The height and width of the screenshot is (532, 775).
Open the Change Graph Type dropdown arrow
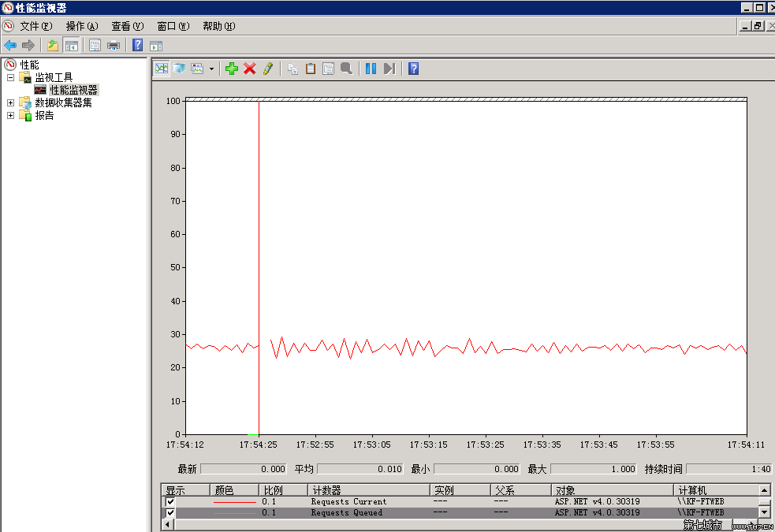211,69
